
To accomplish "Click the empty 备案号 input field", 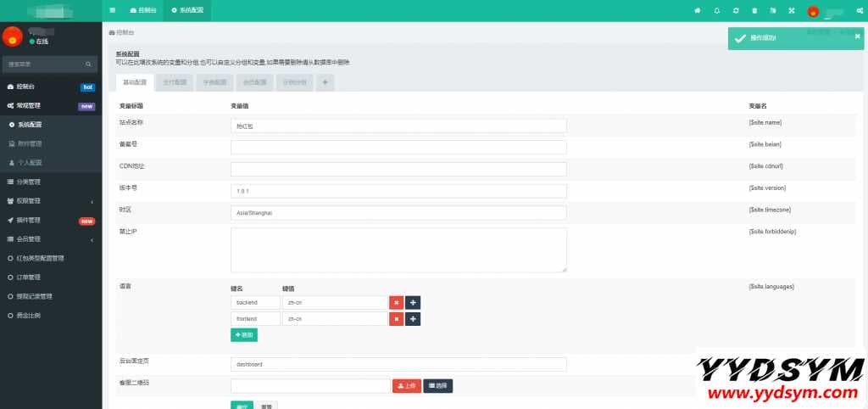I will coord(398,148).
